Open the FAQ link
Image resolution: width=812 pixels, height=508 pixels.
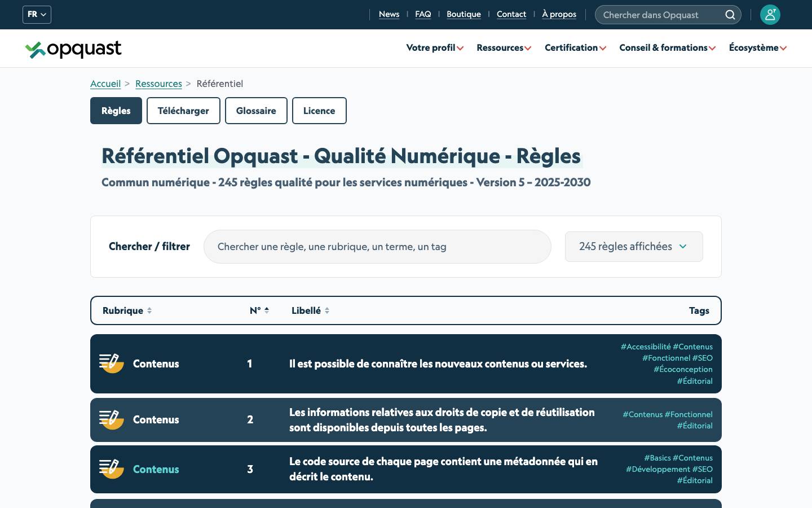pos(423,15)
